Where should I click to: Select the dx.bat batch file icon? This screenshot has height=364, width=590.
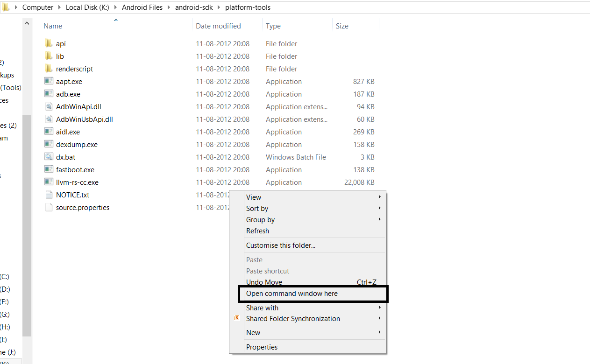pos(49,157)
